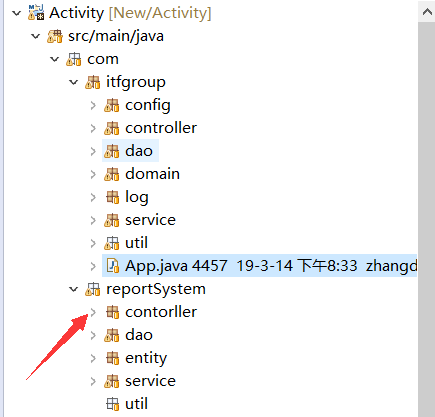Screen dimensions: 435x417
Task: Click the Activity project icon
Action: pos(36,13)
